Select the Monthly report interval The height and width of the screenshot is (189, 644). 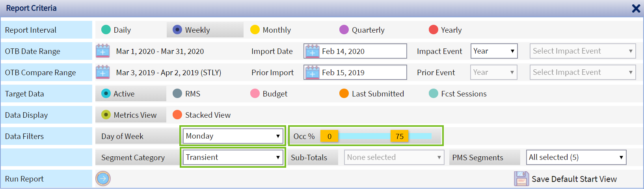coord(255,30)
